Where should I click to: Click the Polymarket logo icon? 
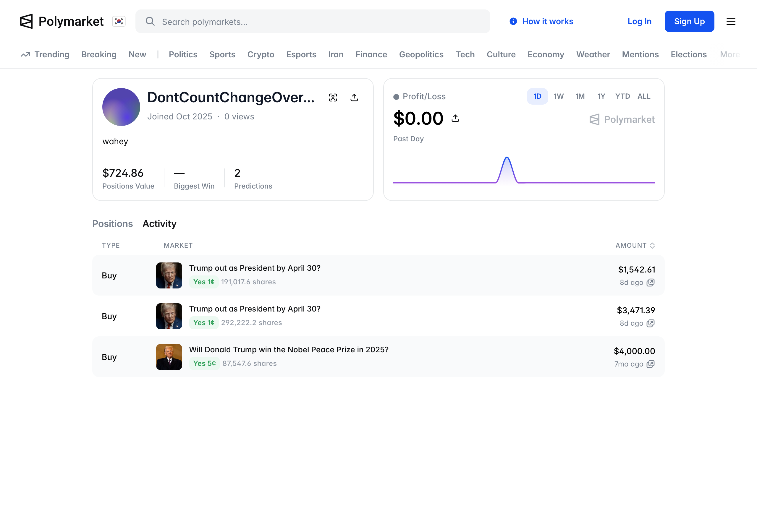26,21
